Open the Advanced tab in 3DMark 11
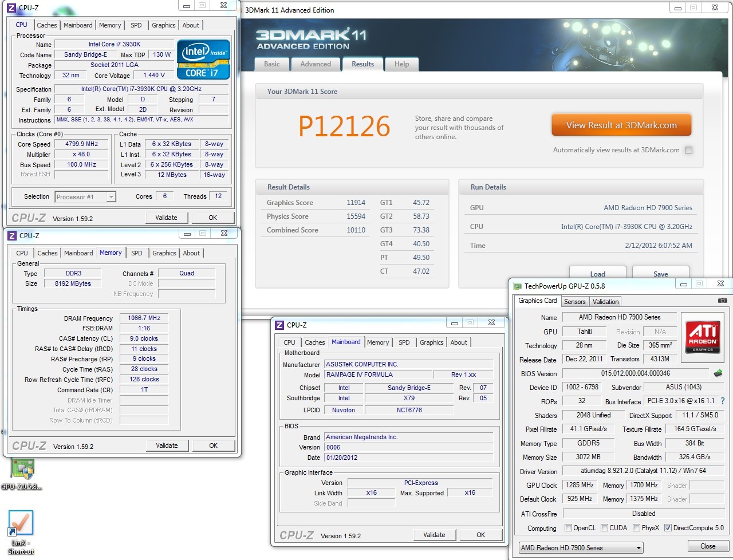733x560 pixels. [316, 64]
